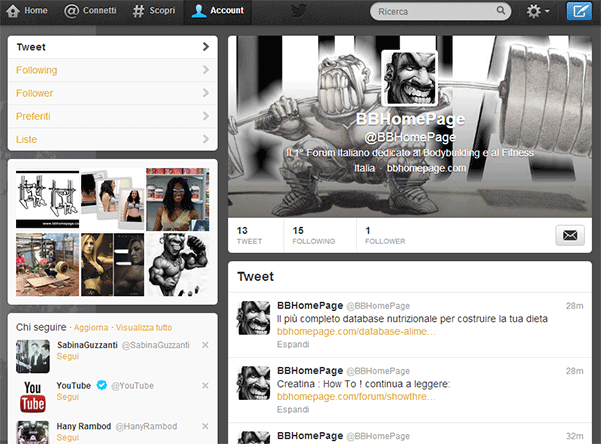Open bbhomepage.com/forum/showthre link
Screen dimensions: 601x444
coord(356,396)
